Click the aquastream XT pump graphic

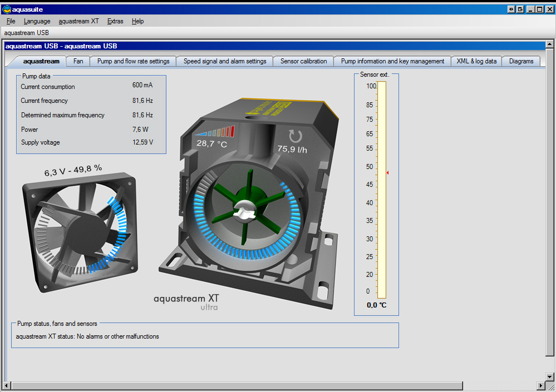(250, 204)
